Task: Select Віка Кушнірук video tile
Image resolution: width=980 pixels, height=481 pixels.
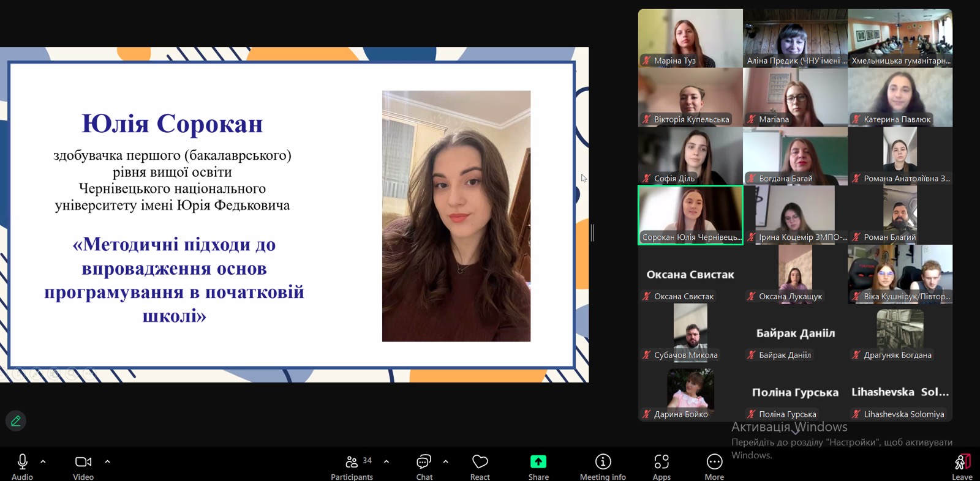Action: click(x=900, y=274)
